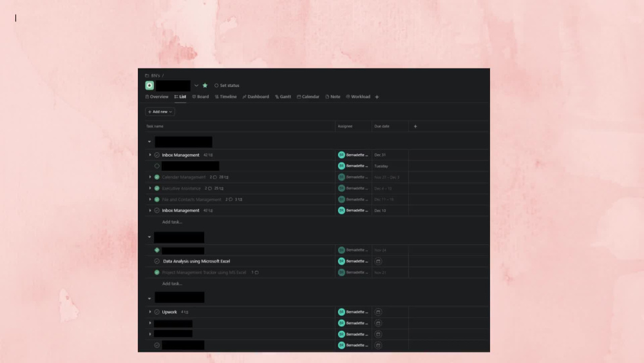644x363 pixels.
Task: Mark the task due Tuesday complete
Action: (x=157, y=166)
